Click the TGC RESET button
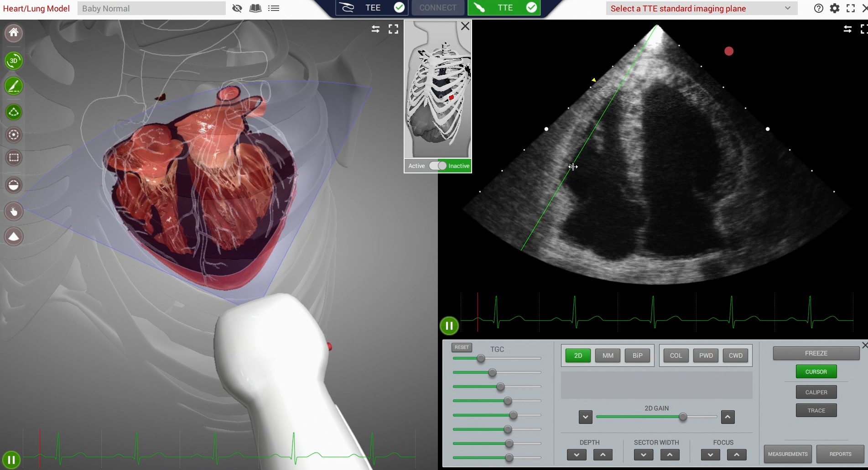The image size is (868, 470). (462, 347)
